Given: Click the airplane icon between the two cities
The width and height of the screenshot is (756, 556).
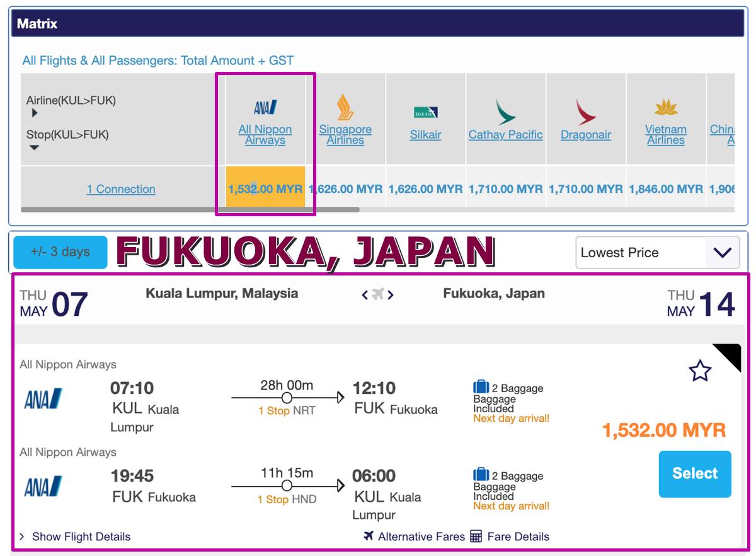Looking at the screenshot, I should tap(377, 294).
